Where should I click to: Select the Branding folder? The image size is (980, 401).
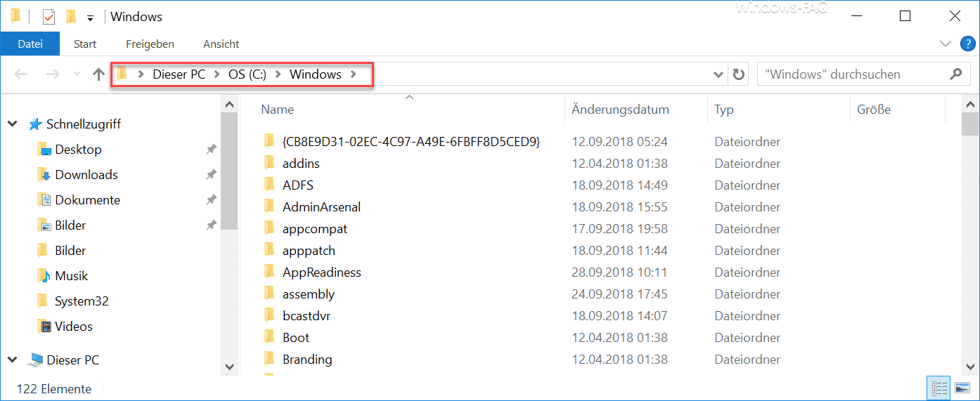point(307,360)
